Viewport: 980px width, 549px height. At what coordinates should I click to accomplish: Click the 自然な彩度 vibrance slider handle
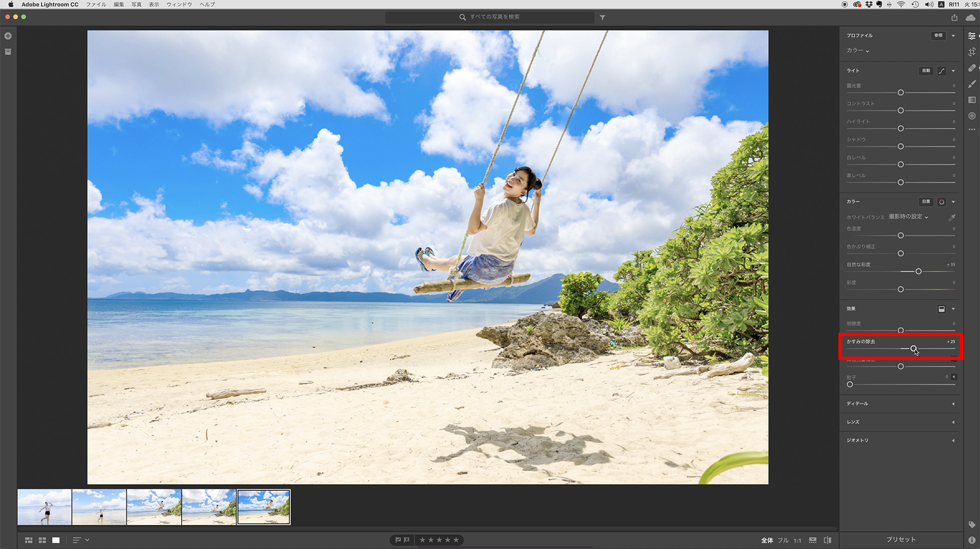[918, 271]
